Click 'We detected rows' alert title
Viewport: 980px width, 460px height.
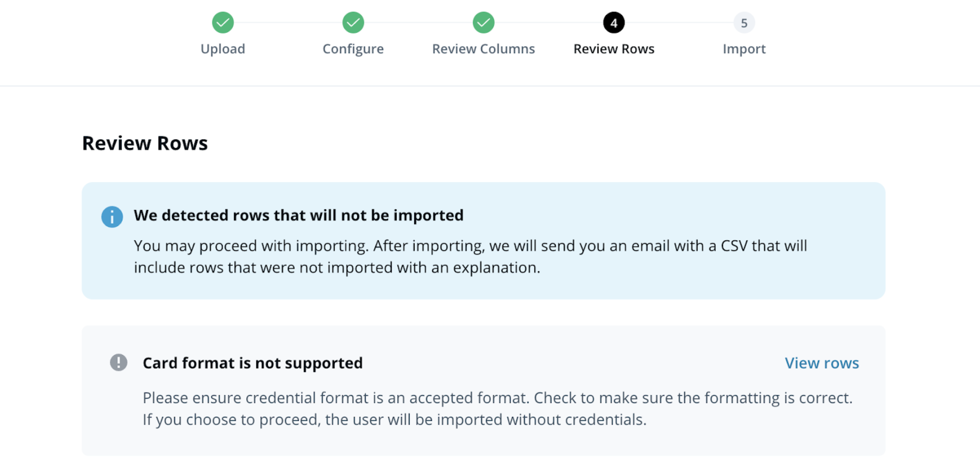(298, 215)
